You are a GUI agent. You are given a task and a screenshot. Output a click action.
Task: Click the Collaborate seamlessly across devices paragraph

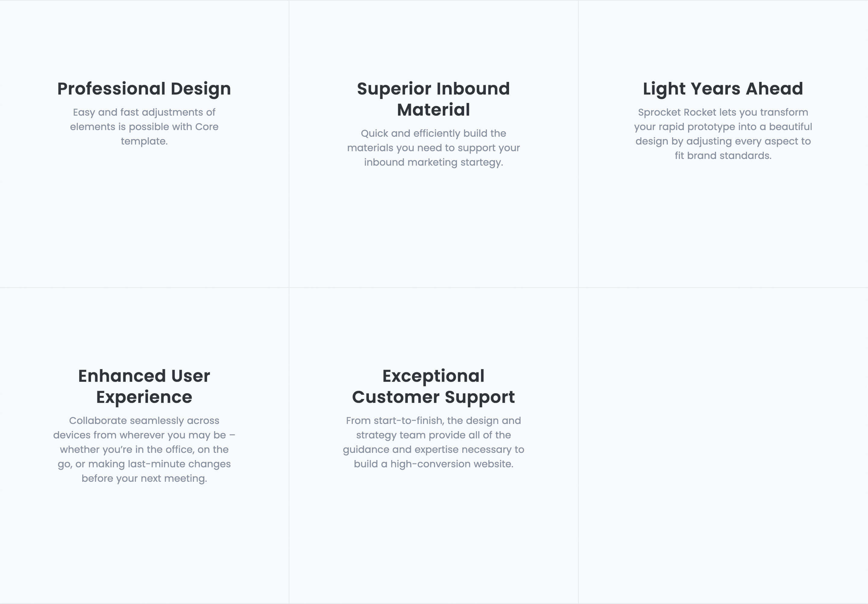coord(144,449)
